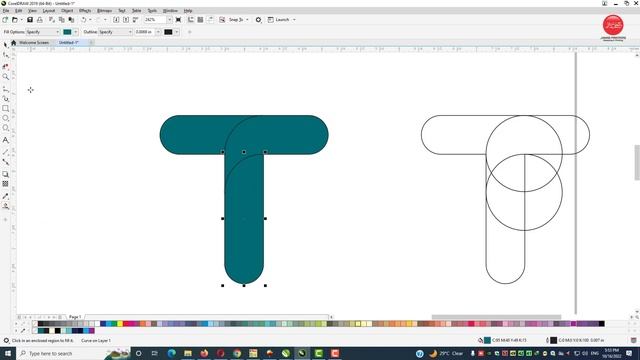Open the Window menu

170,11
